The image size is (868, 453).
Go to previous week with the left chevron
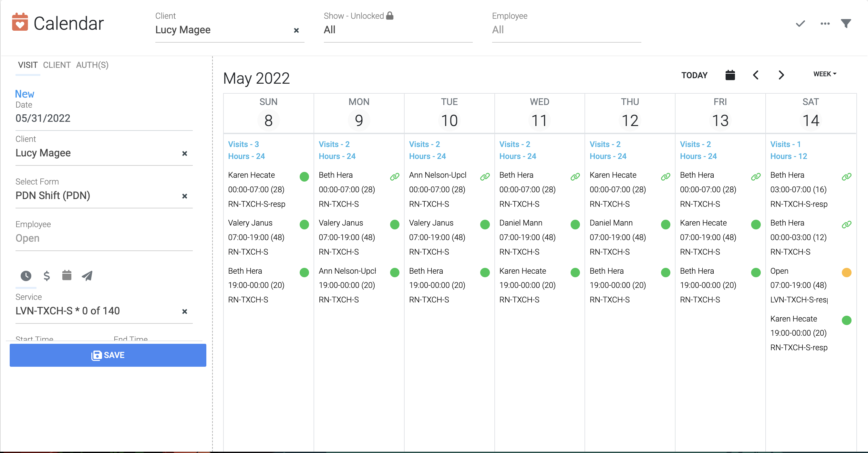coord(756,75)
